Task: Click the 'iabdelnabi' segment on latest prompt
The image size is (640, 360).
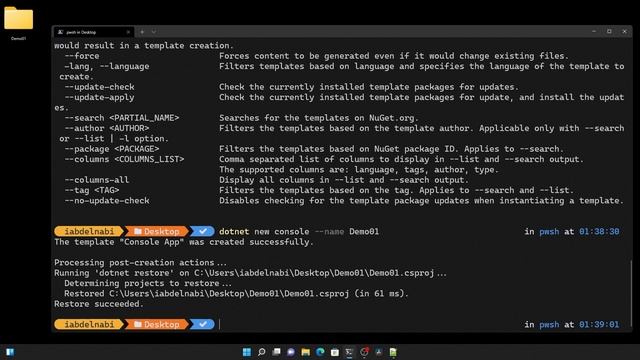Action: point(89,324)
